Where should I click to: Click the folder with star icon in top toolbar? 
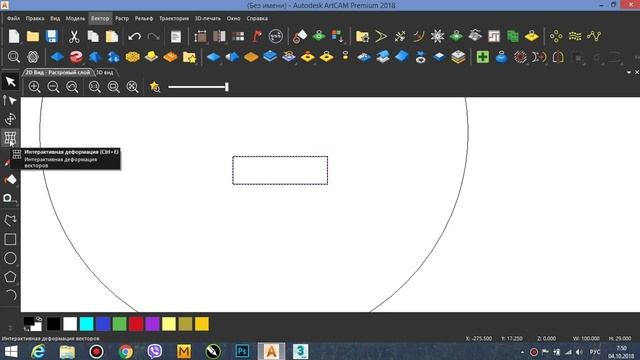point(362,36)
